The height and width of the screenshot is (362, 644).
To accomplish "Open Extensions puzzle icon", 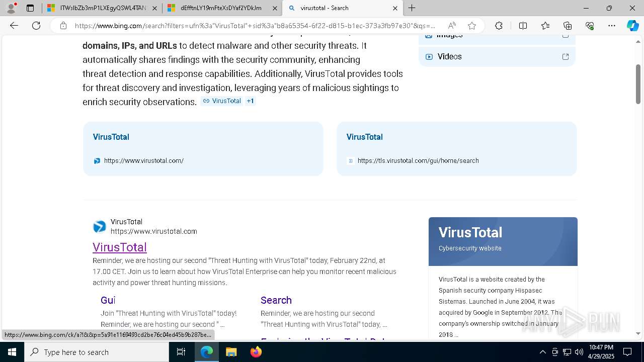I will [499, 26].
